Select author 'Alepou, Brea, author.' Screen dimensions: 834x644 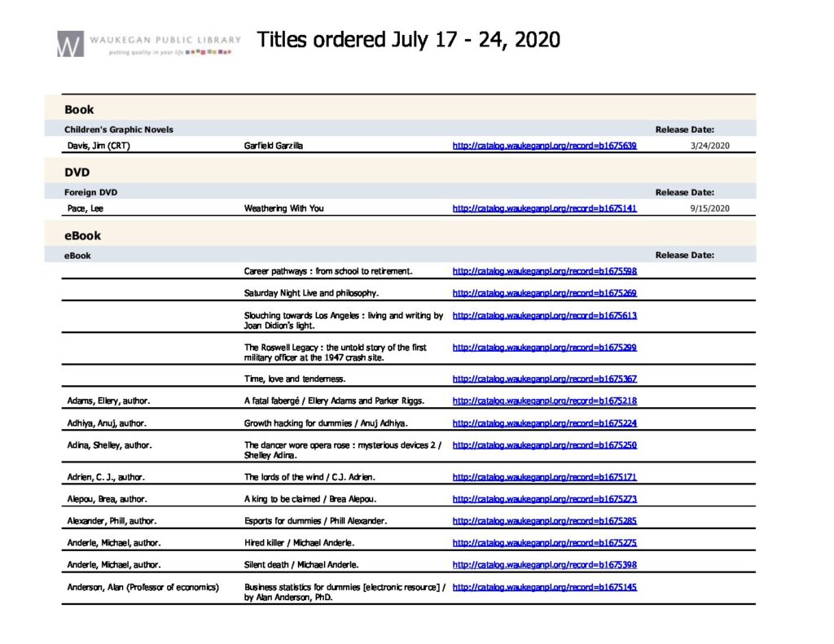[x=107, y=499]
